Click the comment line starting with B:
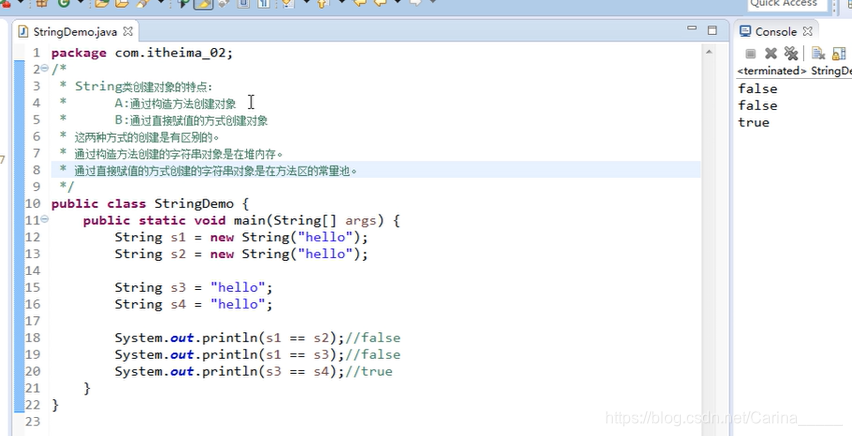The width and height of the screenshot is (852, 436). pyautogui.click(x=191, y=121)
